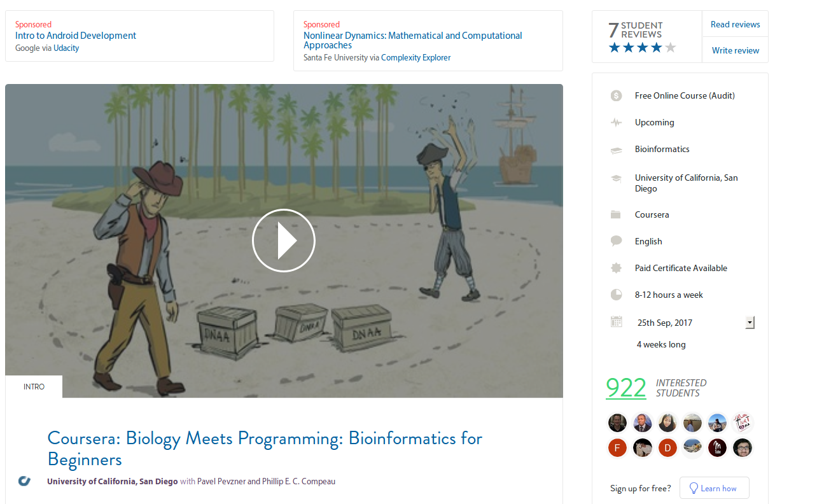Screen dimensions: 831x504
Task: Click the pulse icon beside Upcoming
Action: pos(616,122)
